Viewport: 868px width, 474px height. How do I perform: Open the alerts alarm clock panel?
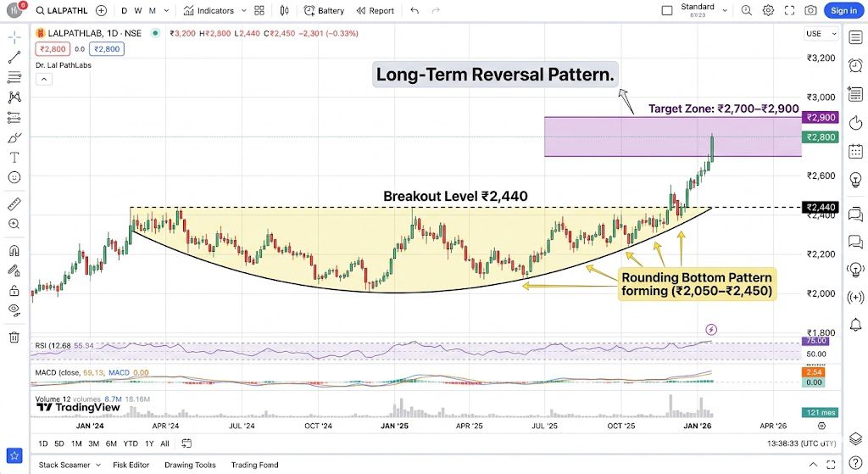tap(855, 65)
